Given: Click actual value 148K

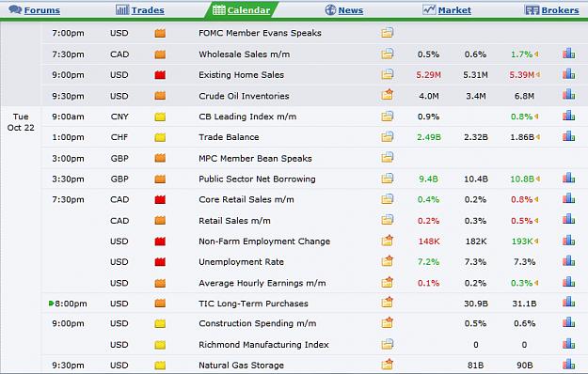Looking at the screenshot, I should (429, 242).
